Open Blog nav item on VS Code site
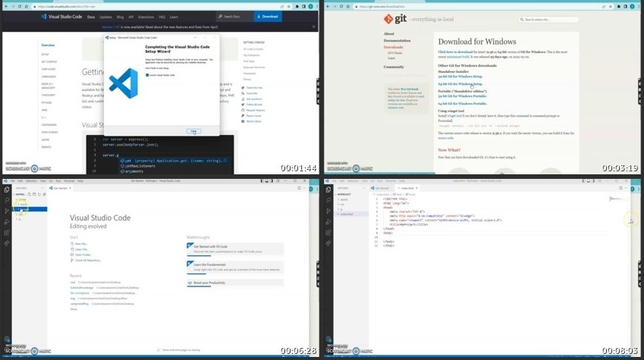 (120, 17)
